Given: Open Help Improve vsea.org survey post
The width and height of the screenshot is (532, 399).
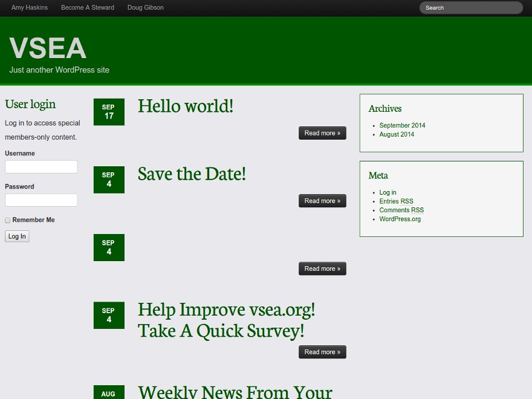Looking at the screenshot, I should pos(226,320).
